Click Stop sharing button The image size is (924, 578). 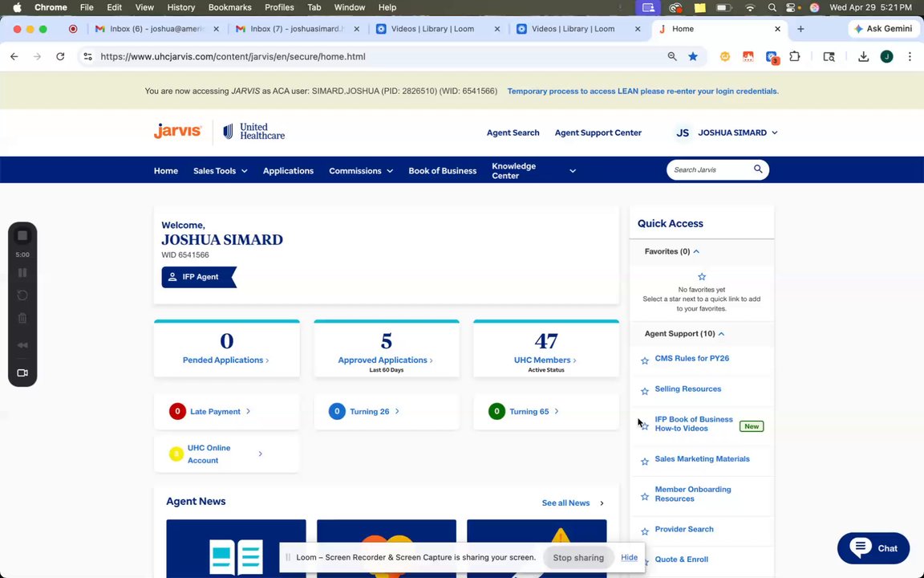click(578, 557)
